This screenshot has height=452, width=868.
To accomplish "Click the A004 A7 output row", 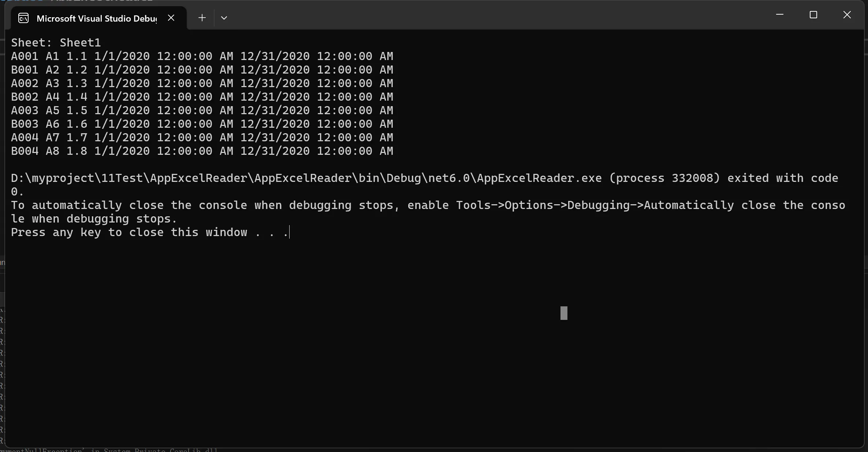I will [x=202, y=137].
